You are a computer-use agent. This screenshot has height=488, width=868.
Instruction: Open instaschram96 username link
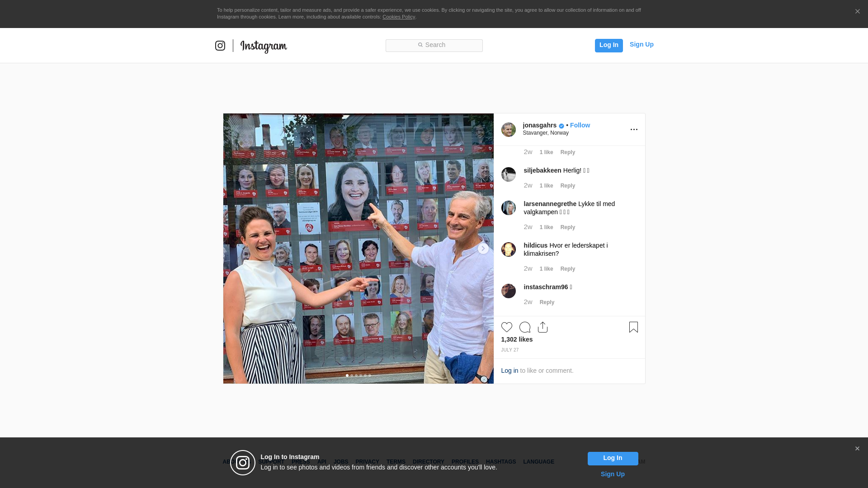click(x=546, y=287)
